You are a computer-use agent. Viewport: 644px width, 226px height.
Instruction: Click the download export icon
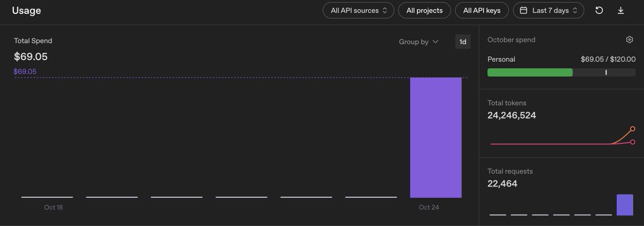pos(621,10)
